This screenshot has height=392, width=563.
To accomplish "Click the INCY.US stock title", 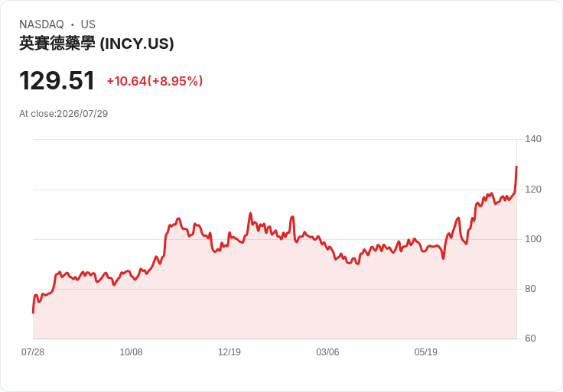I will (x=96, y=44).
